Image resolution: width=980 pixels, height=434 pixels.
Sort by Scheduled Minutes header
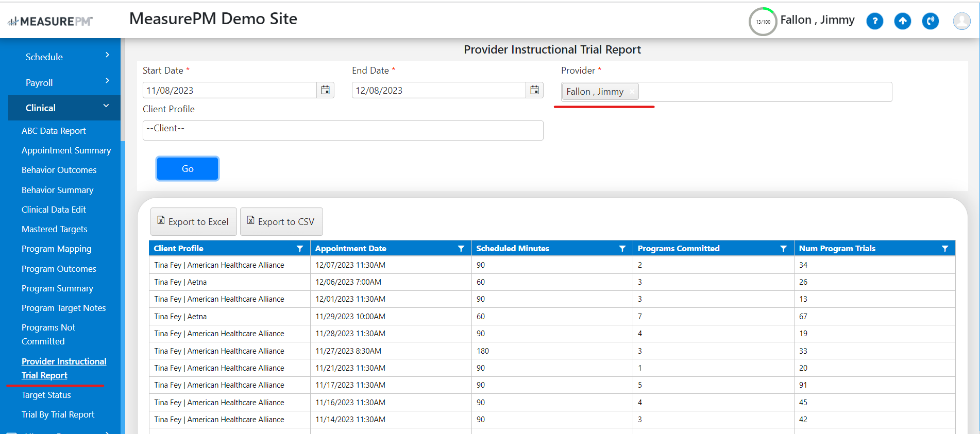point(513,248)
